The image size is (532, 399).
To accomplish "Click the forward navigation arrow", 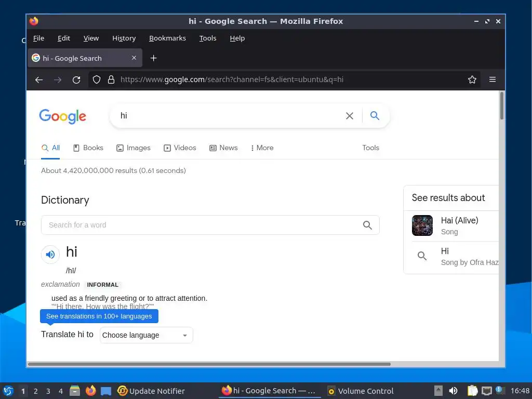I will point(58,79).
